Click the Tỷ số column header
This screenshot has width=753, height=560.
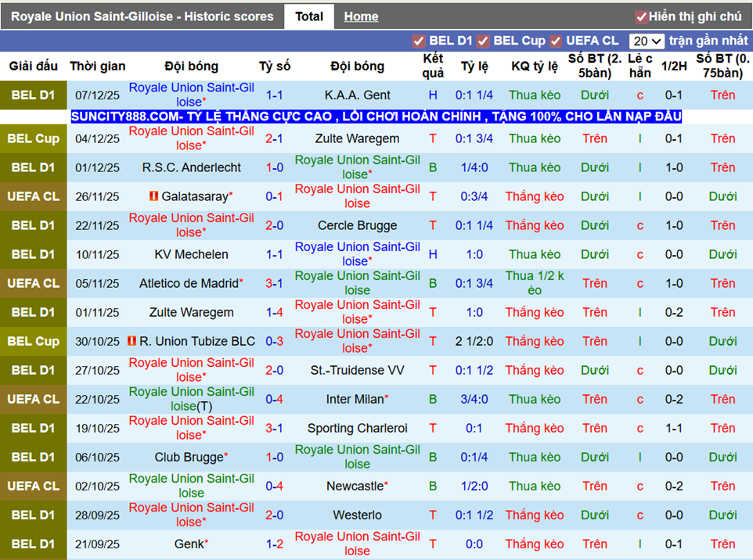[275, 66]
